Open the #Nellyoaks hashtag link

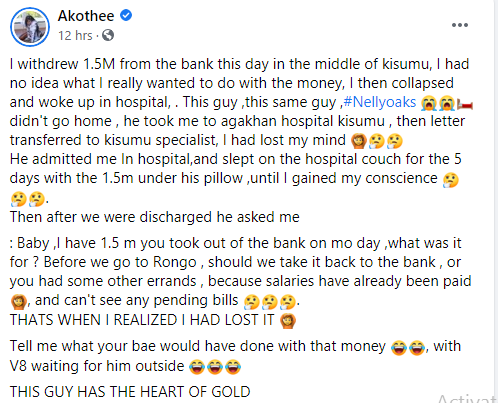(380, 102)
